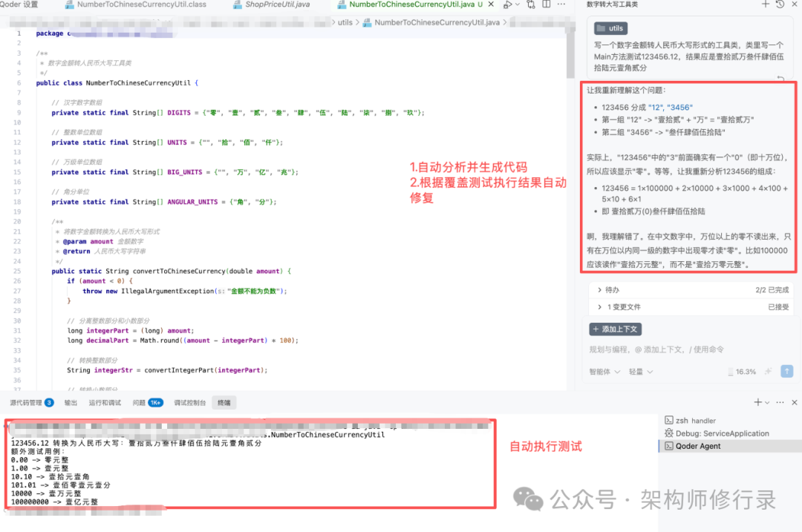This screenshot has height=532, width=802.
Task: Click the "12" link in chat response
Action: [655, 108]
